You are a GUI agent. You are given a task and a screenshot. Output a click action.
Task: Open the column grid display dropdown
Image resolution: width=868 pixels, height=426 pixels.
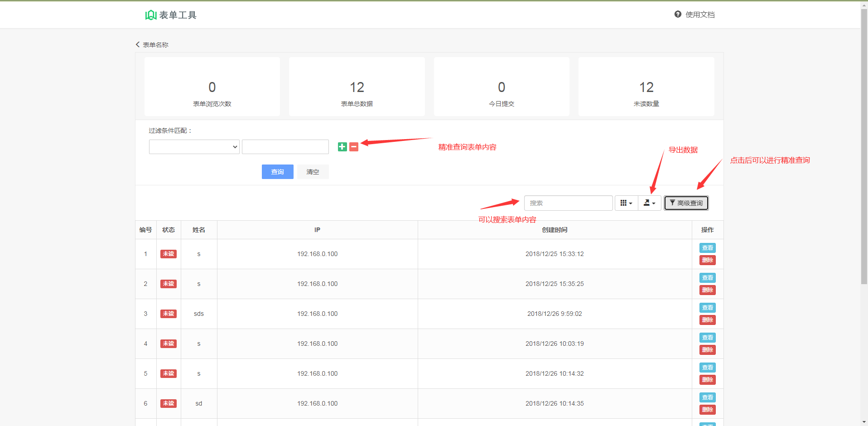(x=626, y=203)
